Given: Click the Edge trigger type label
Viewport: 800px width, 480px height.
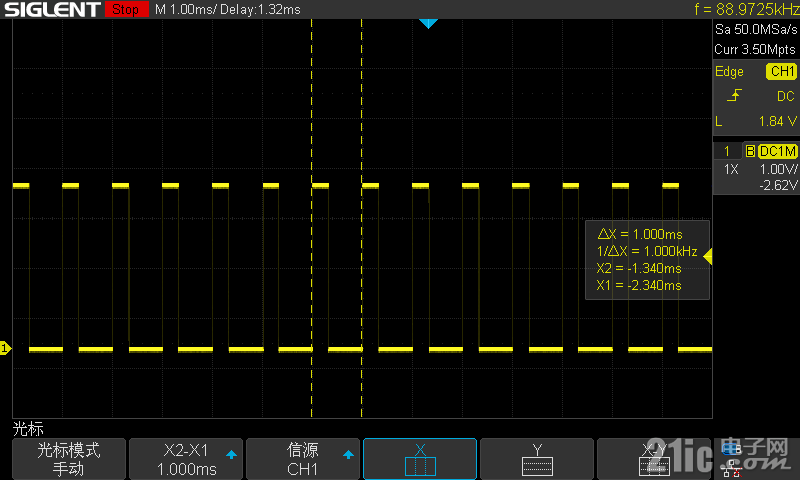Looking at the screenshot, I should 729,71.
